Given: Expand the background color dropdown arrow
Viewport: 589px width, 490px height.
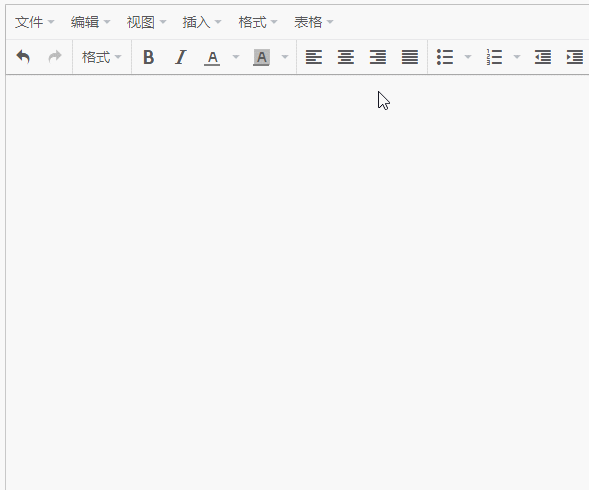Looking at the screenshot, I should 285,57.
